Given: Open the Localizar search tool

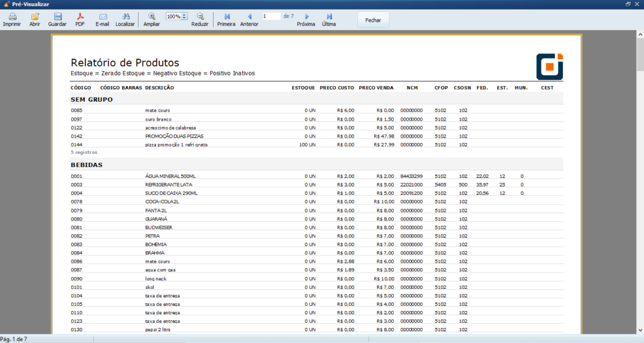Looking at the screenshot, I should [125, 19].
